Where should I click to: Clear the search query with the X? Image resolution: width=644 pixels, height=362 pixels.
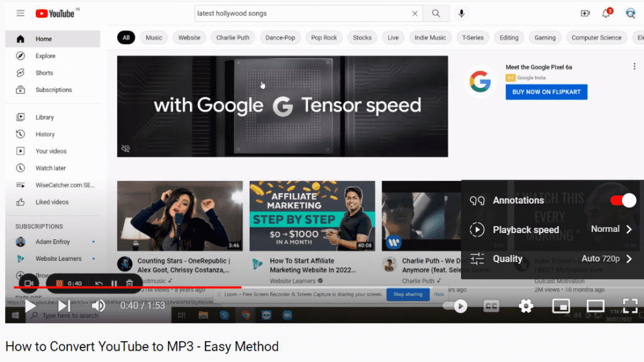click(x=415, y=14)
